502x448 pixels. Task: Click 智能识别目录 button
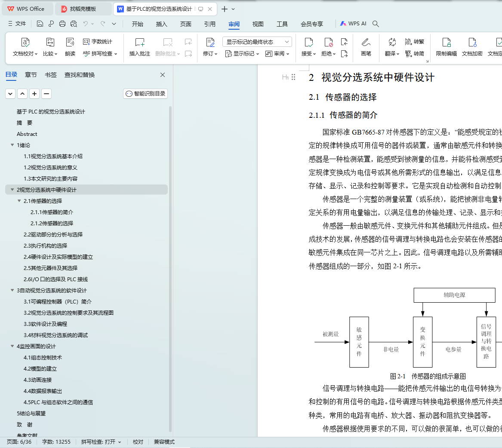(145, 94)
